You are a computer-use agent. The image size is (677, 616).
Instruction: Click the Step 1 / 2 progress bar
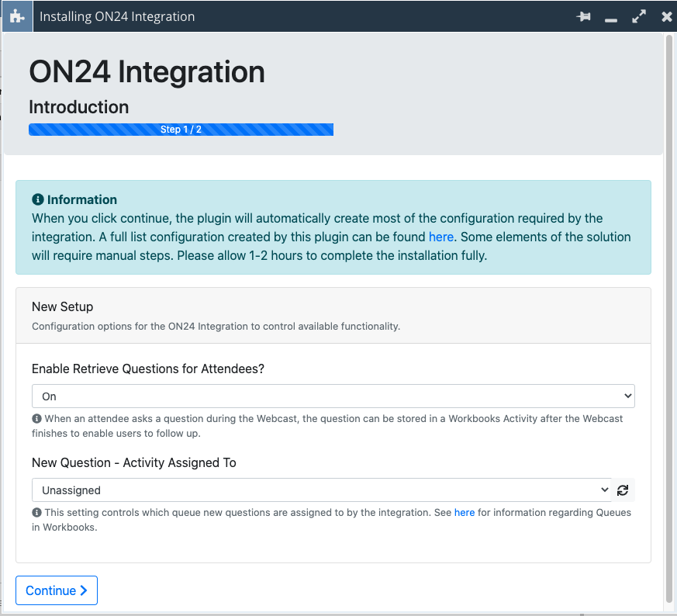pos(181,130)
